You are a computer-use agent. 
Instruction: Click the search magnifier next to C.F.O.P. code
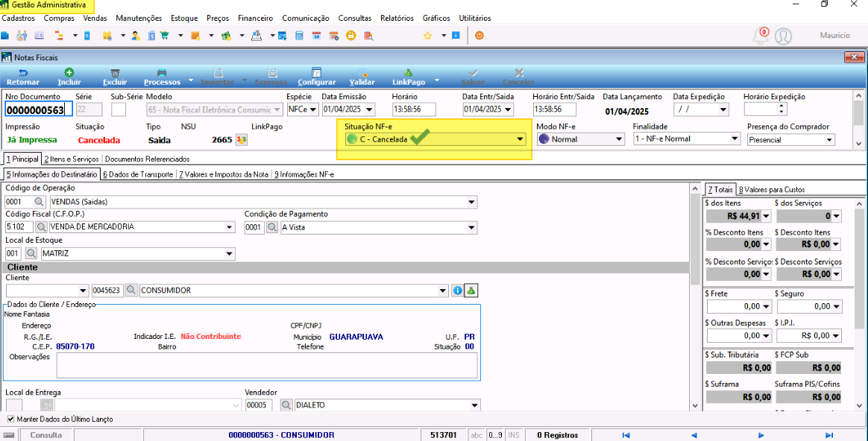pyautogui.click(x=42, y=227)
